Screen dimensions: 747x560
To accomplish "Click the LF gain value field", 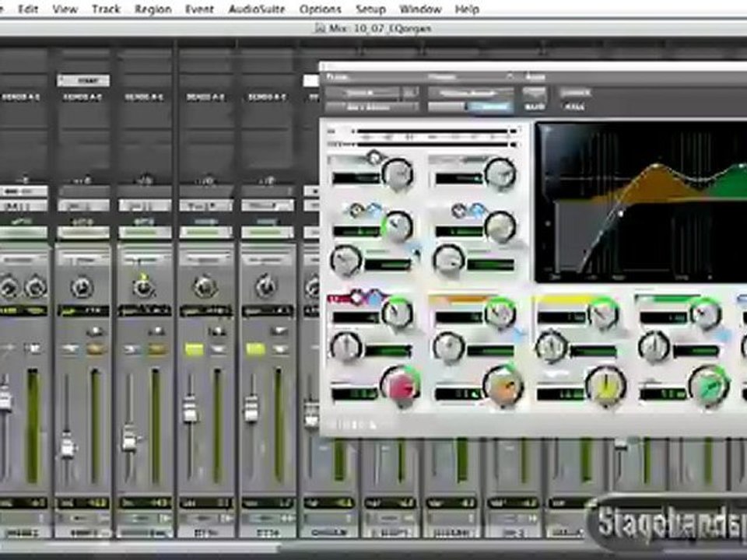I will [x=355, y=394].
